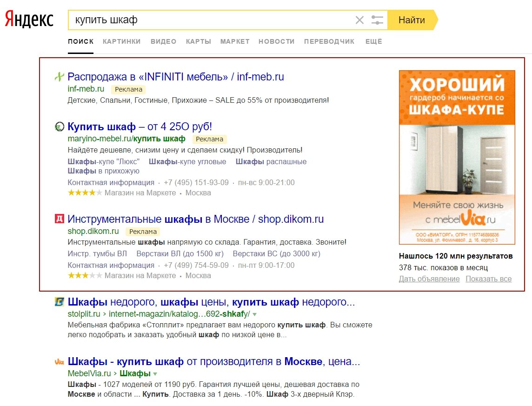532x406 pixels.
Task: Switch to Картинки tab
Action: (x=122, y=41)
